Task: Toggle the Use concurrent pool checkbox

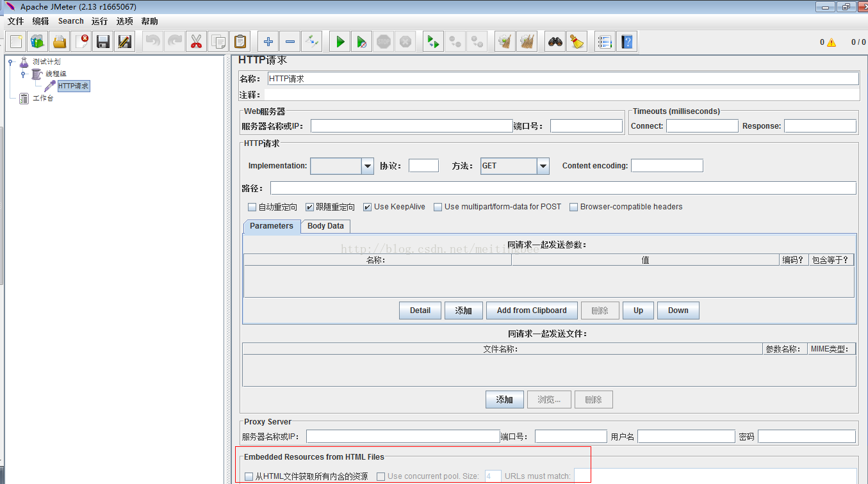Action: pyautogui.click(x=381, y=476)
